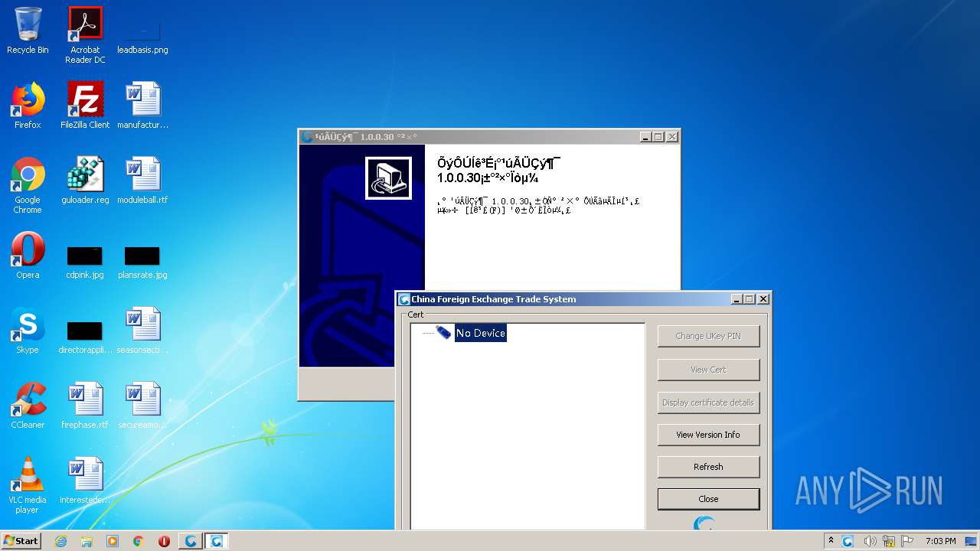Open Firefox desktop shortcut

[28, 106]
